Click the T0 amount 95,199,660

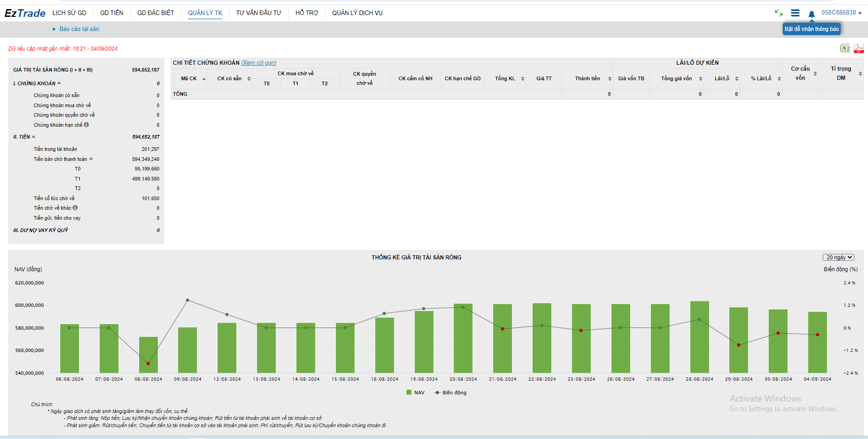click(147, 169)
